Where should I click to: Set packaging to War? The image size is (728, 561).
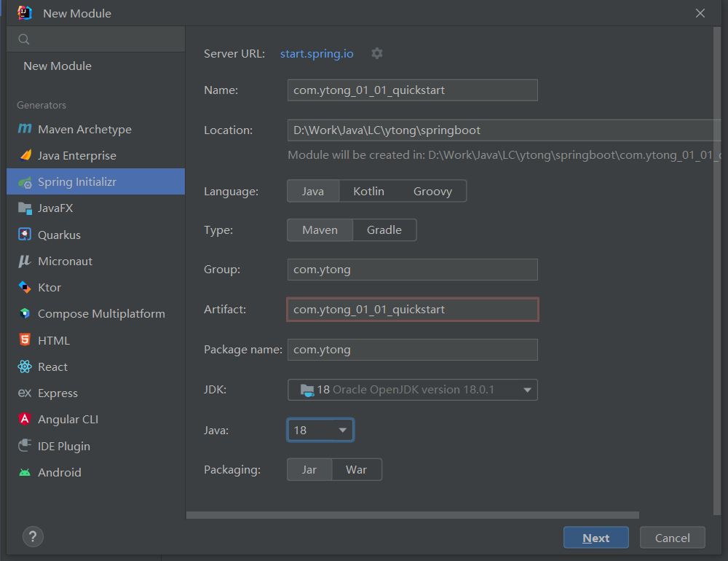356,469
